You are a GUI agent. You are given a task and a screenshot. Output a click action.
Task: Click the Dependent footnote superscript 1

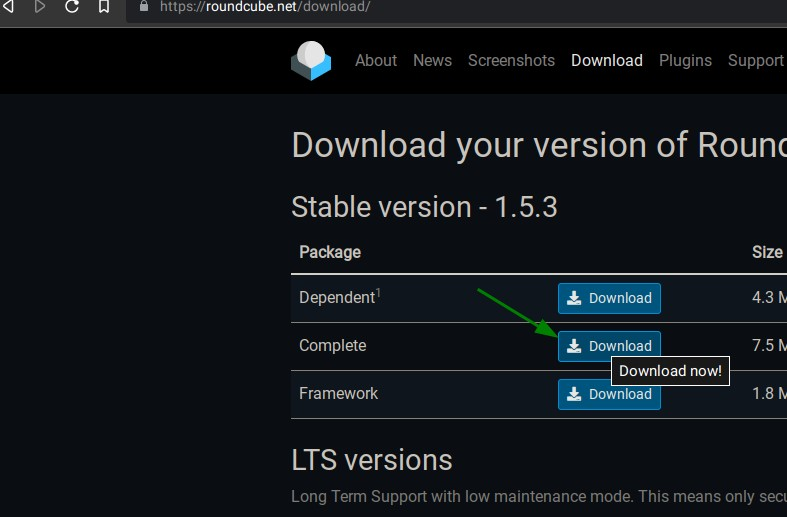point(378,293)
